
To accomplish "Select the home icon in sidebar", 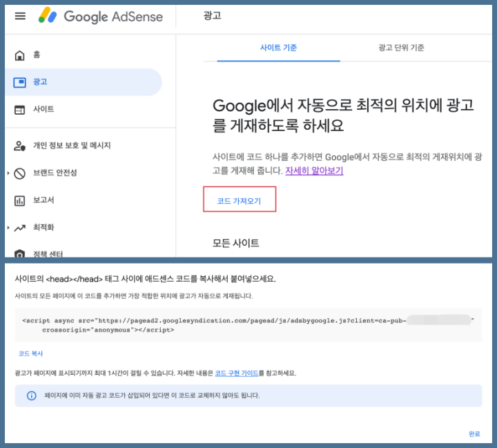I will (x=19, y=55).
